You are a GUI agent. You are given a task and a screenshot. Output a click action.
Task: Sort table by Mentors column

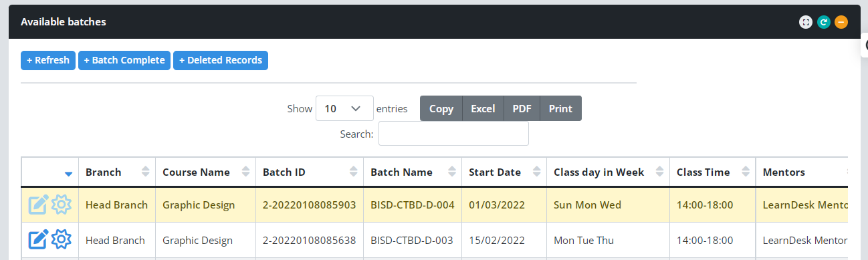[x=802, y=172]
